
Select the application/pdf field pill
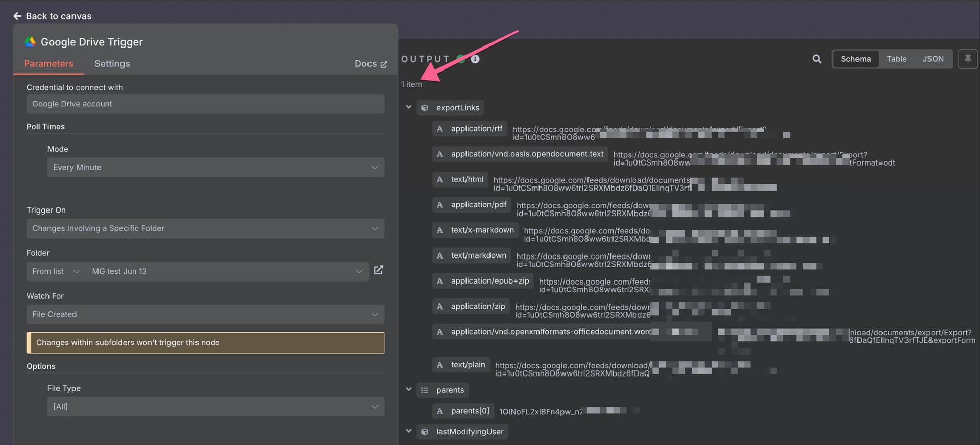[472, 205]
